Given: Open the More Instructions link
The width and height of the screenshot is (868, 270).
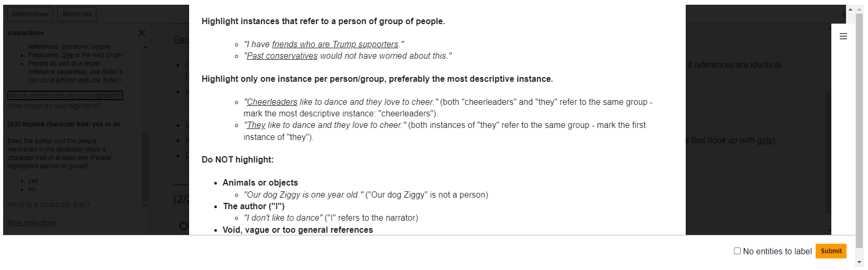Looking at the screenshot, I should (31, 223).
